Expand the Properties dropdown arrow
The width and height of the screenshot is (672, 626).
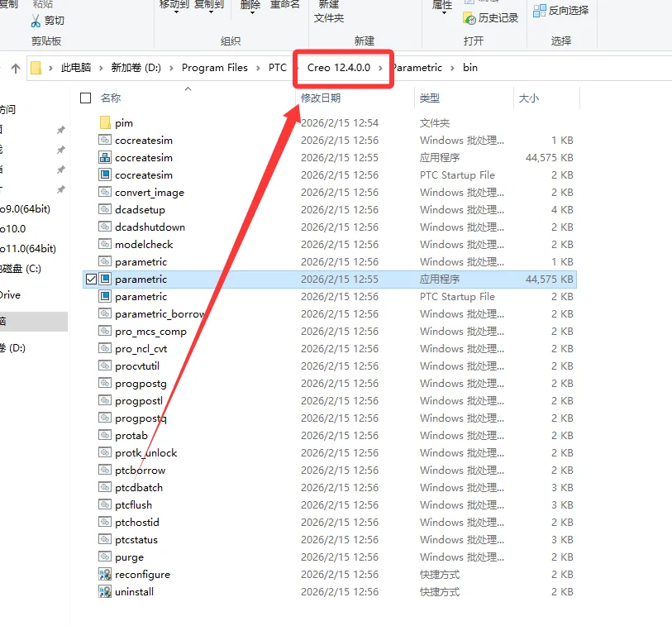coord(444,12)
